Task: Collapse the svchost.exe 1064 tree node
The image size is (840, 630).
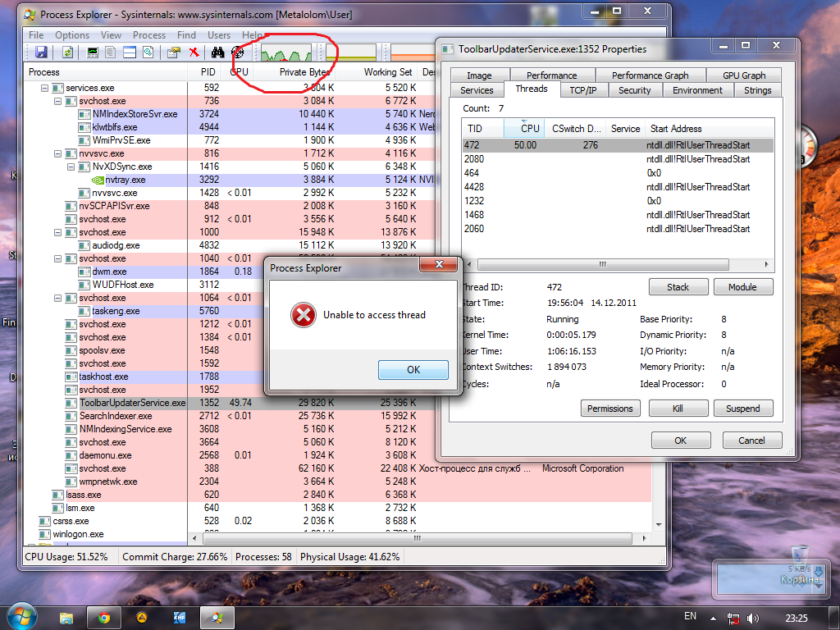Action: [x=58, y=298]
